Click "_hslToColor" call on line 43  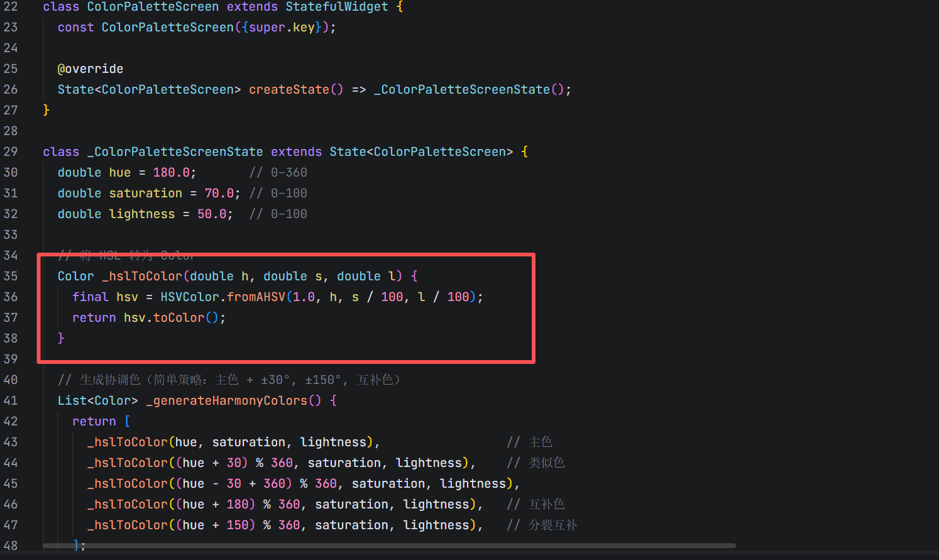coord(128,442)
